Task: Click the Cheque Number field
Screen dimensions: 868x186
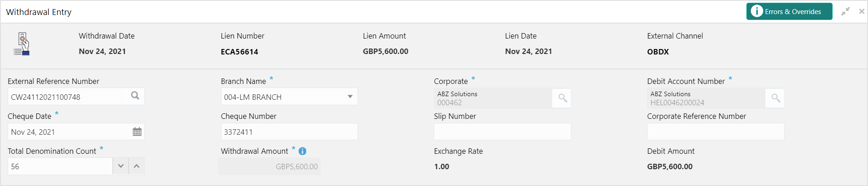Action: click(289, 132)
